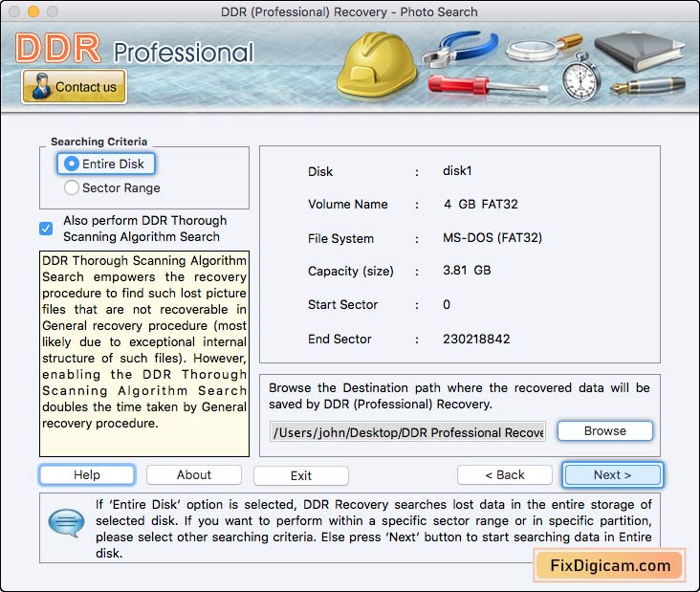
Task: Click the Searching Criteria group label
Action: 98,142
